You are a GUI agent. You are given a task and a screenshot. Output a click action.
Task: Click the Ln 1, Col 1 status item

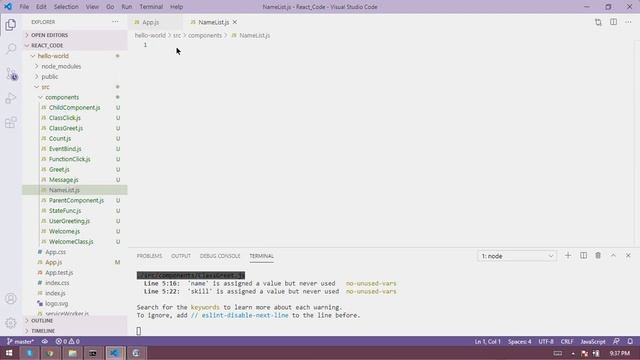(487, 341)
